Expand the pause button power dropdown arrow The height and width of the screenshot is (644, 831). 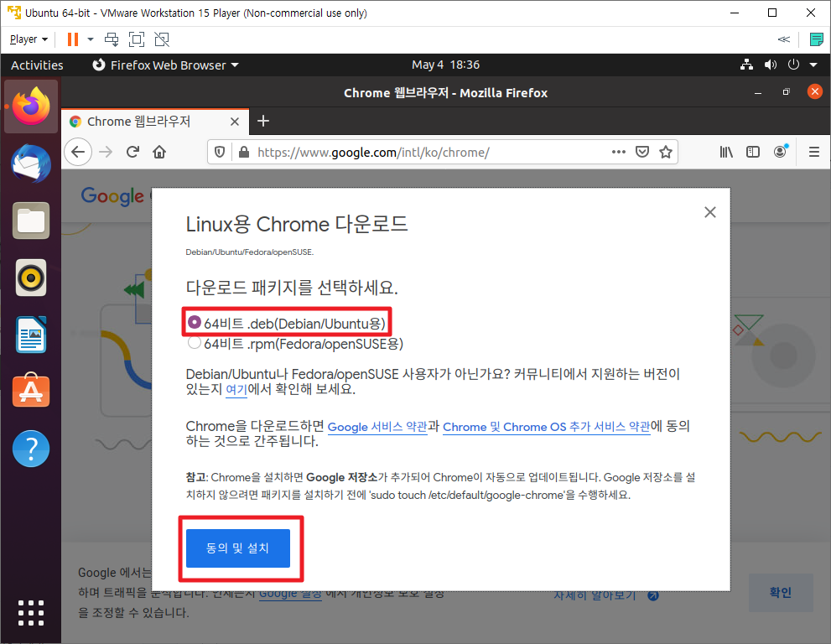coord(91,39)
